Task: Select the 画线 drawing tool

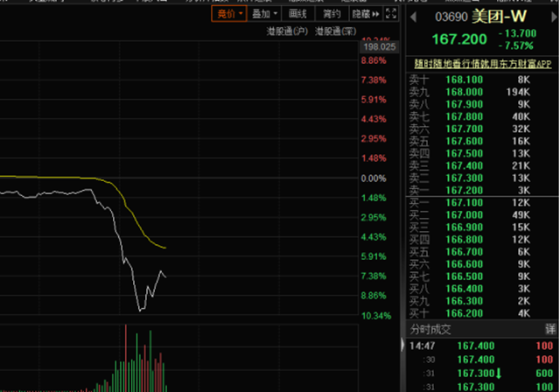Action: coord(297,14)
